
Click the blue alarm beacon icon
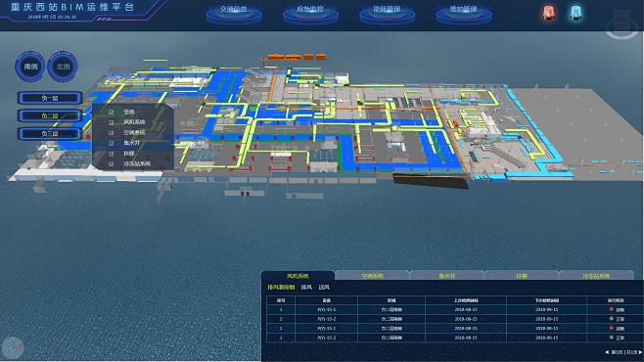pyautogui.click(x=575, y=13)
